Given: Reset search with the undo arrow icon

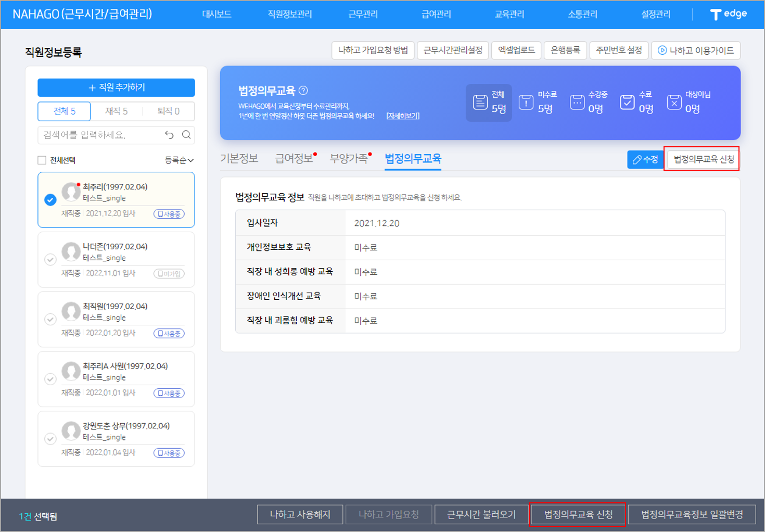Looking at the screenshot, I should [x=169, y=135].
